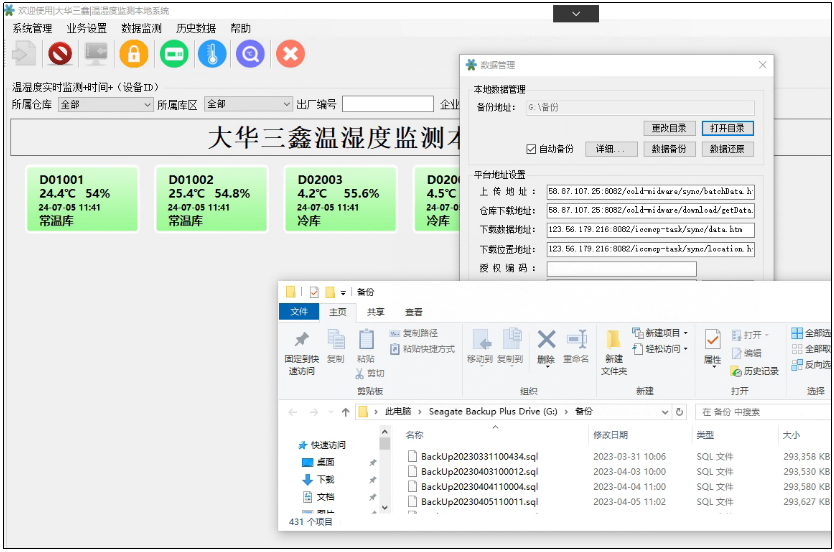Click 反向选择 invert selection option
The image size is (834, 552).
[810, 365]
